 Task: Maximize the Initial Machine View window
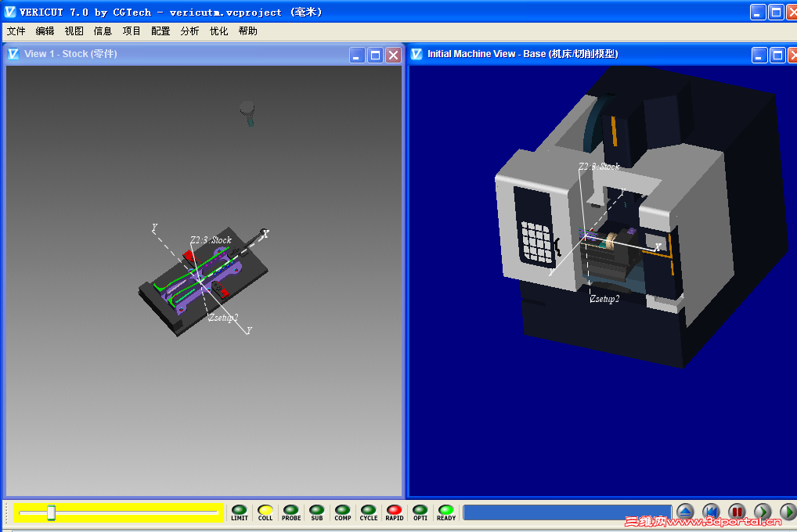coord(777,55)
